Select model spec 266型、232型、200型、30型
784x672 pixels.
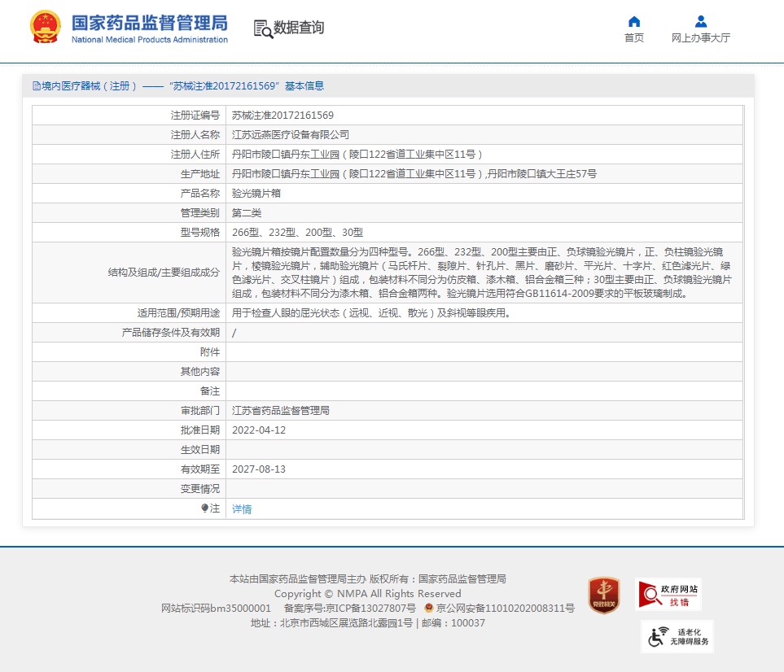point(297,233)
